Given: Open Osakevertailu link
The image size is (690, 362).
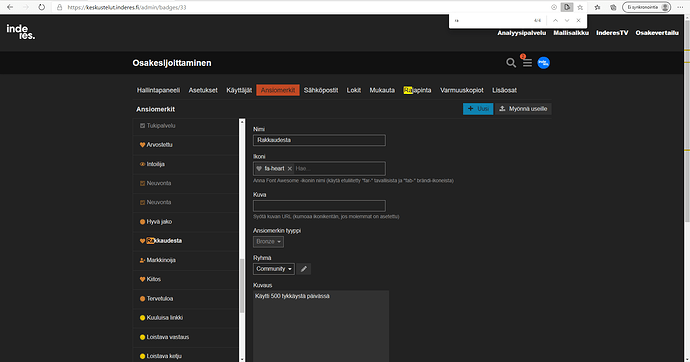Looking at the screenshot, I should pos(657,33).
